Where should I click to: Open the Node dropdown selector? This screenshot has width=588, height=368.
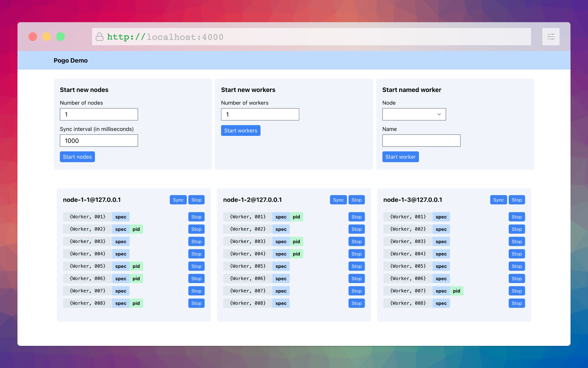[x=414, y=114]
